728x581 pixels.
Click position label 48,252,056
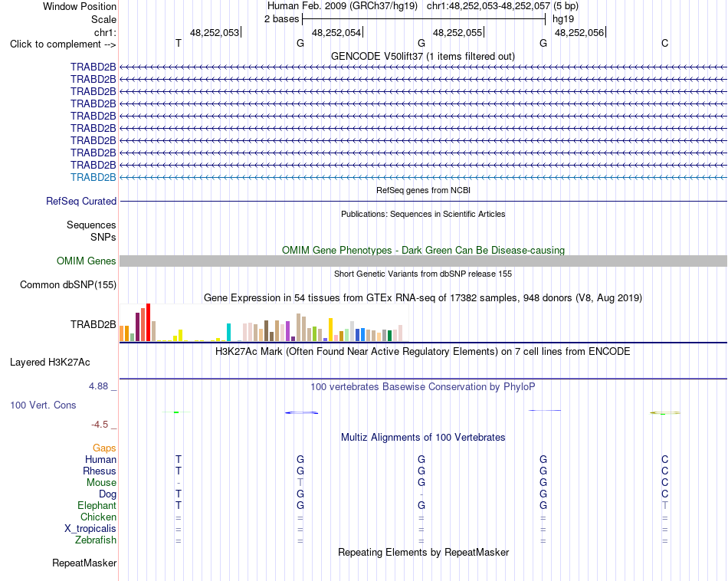579,32
